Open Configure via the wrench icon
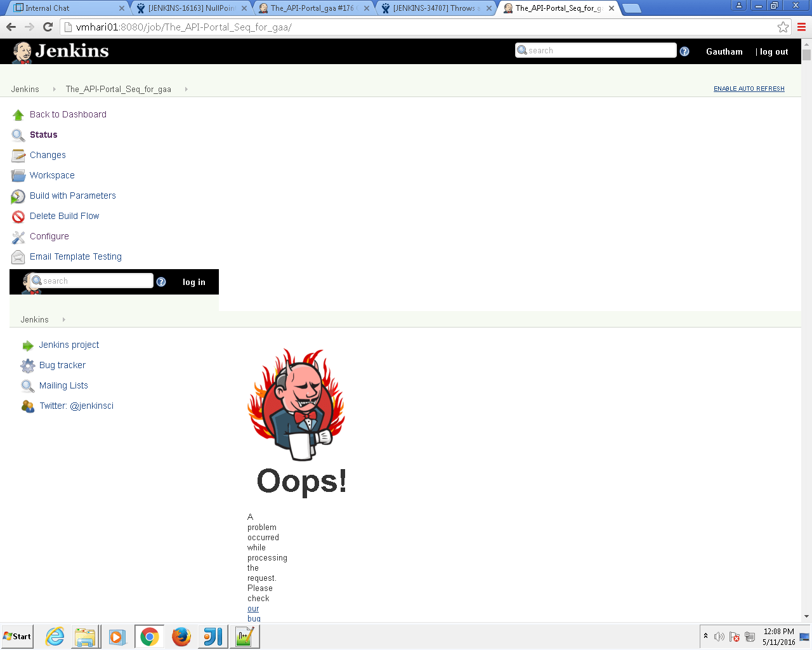Viewport: 812px width, 650px height. [18, 236]
